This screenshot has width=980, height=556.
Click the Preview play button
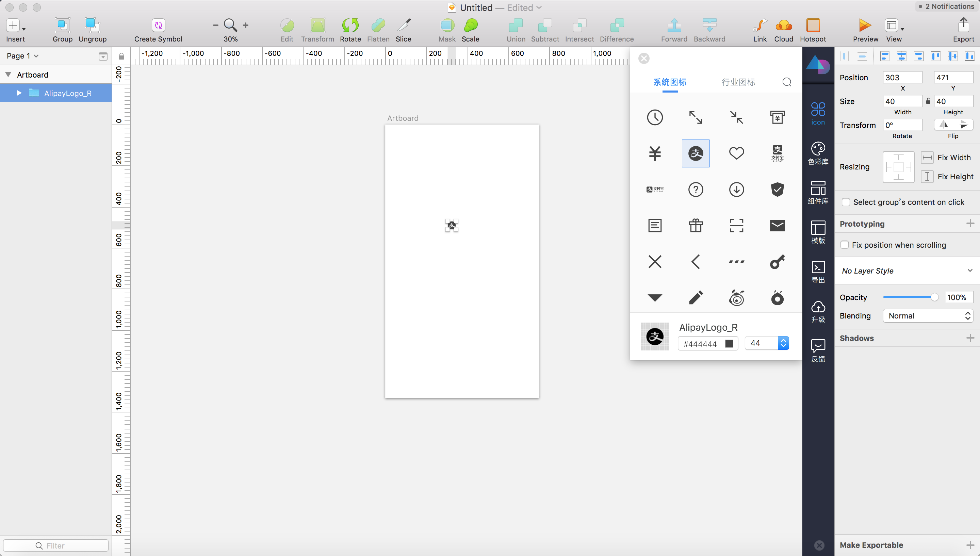click(x=865, y=26)
